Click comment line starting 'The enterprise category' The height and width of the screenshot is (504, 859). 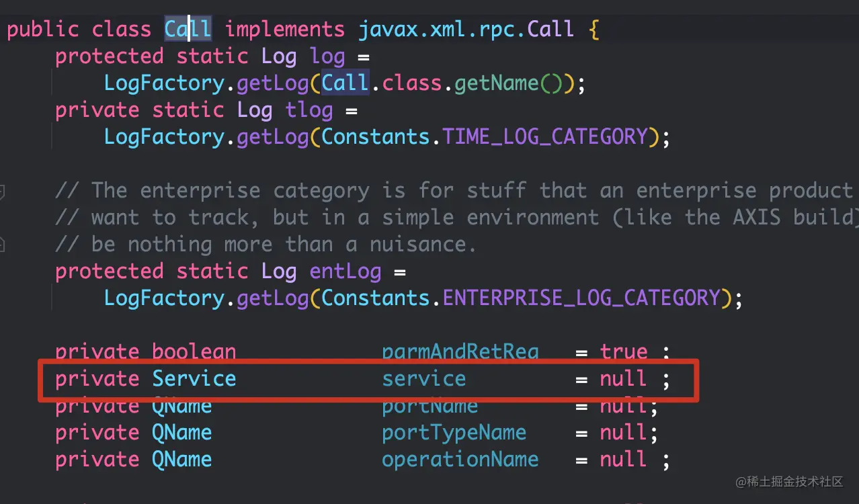[454, 191]
